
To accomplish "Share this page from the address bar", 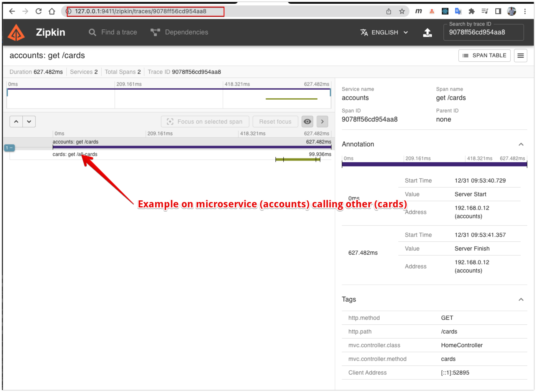I will point(389,11).
